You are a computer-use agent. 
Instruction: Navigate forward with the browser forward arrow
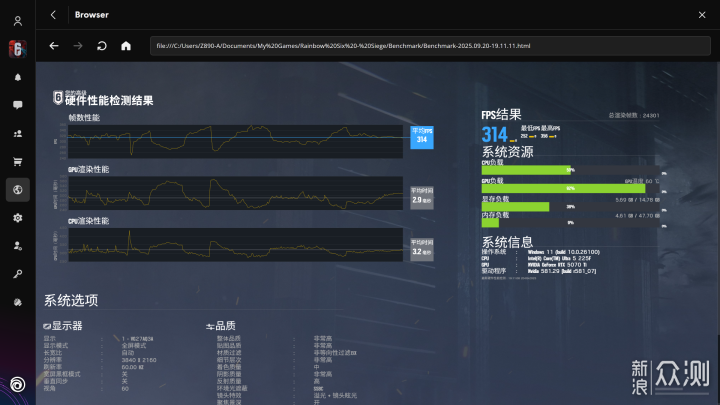point(78,46)
